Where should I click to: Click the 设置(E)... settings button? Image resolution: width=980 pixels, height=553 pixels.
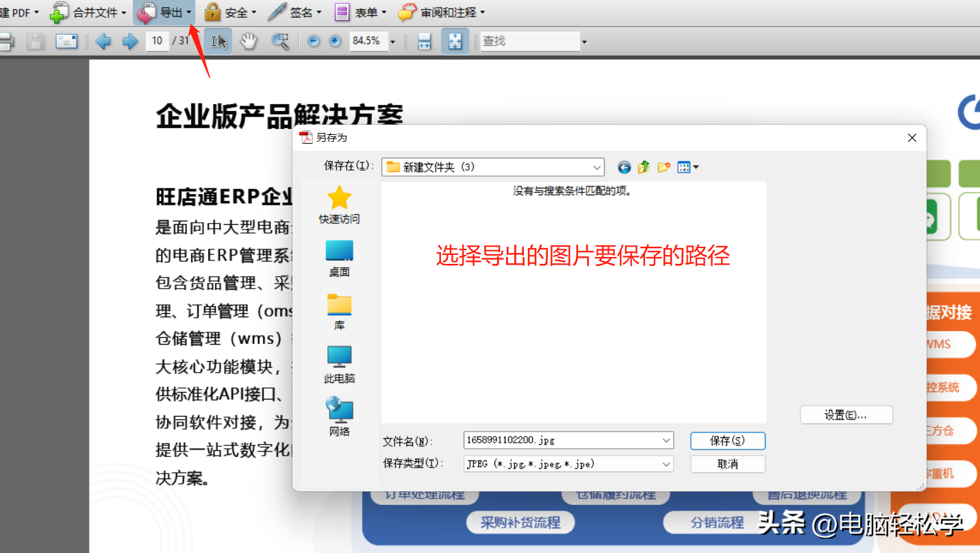(x=846, y=415)
